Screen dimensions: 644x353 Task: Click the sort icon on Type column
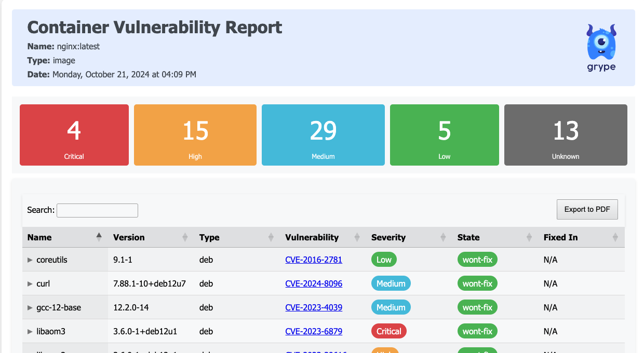click(271, 237)
